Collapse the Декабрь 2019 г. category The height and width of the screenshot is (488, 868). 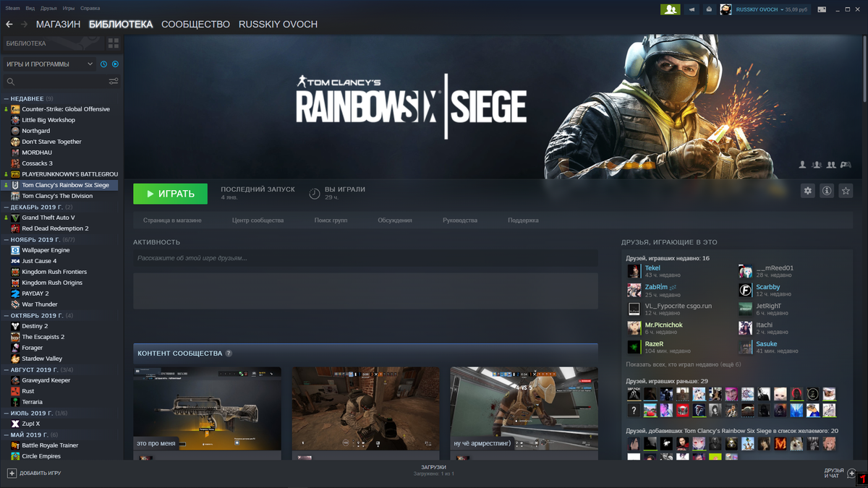[6, 207]
